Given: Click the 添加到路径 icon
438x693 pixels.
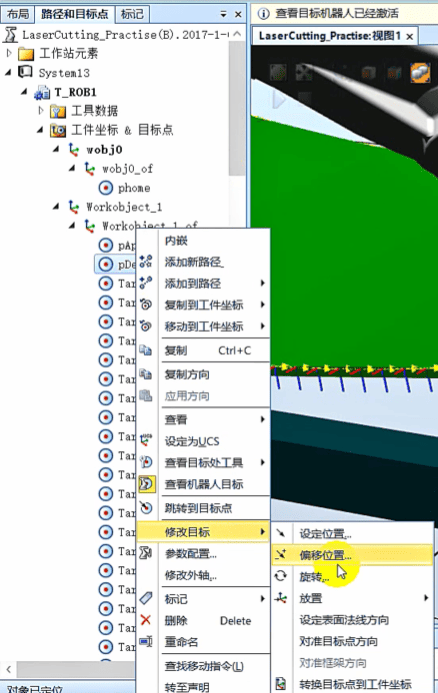Looking at the screenshot, I should click(x=146, y=283).
